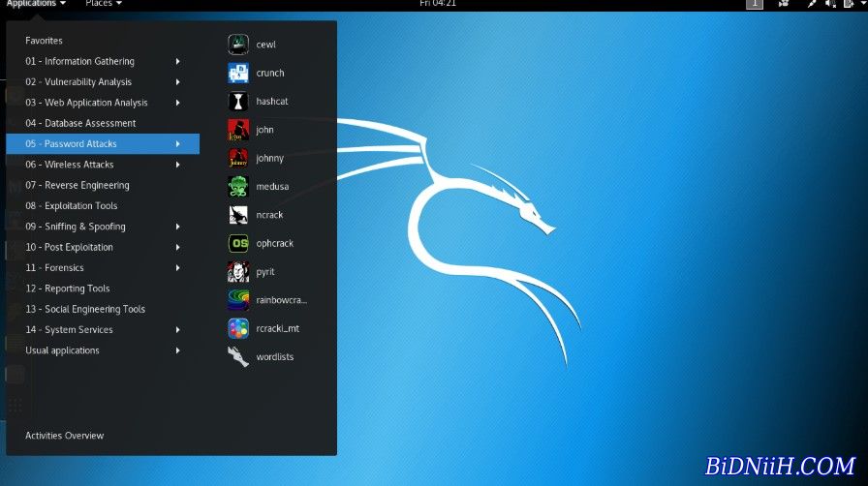This screenshot has height=486, width=868.
Task: Expand 10 - Post Exploitation submenu arrow
Action: coord(177,247)
